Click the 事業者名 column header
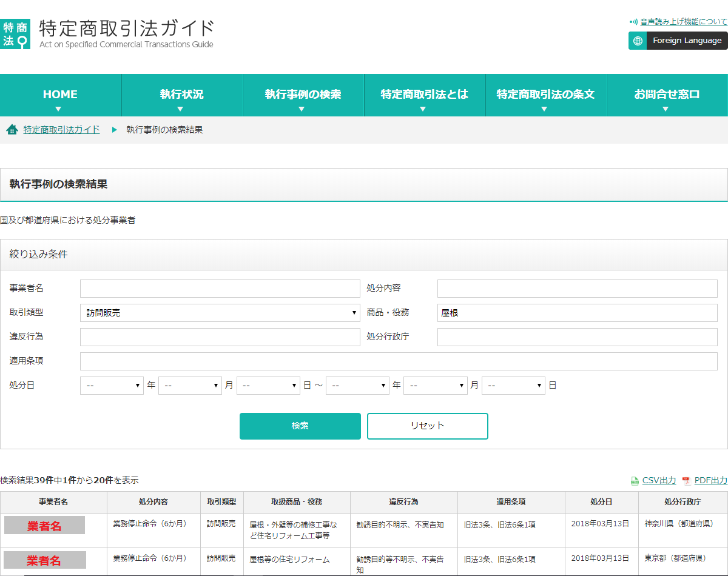 (53, 502)
